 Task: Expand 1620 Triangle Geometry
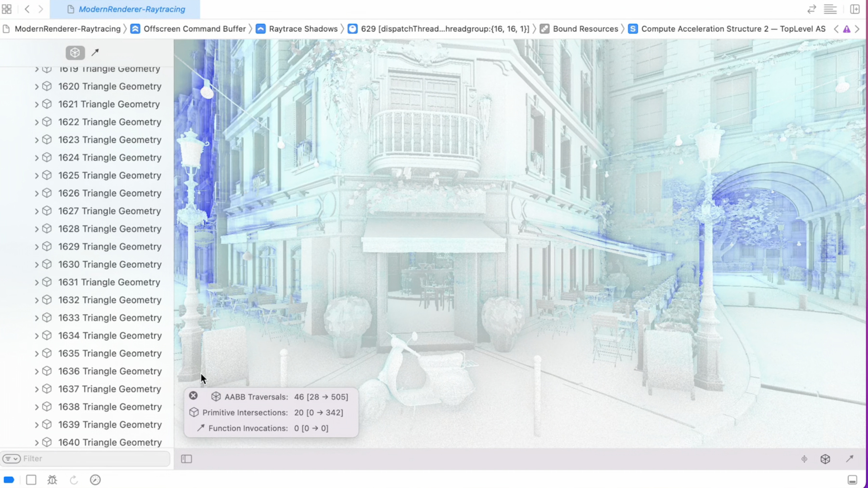pyautogui.click(x=37, y=87)
